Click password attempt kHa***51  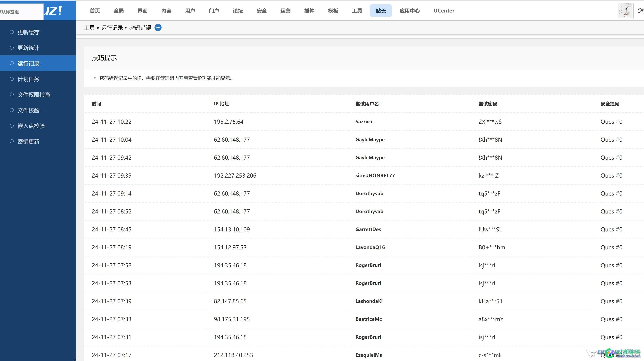tap(490, 301)
